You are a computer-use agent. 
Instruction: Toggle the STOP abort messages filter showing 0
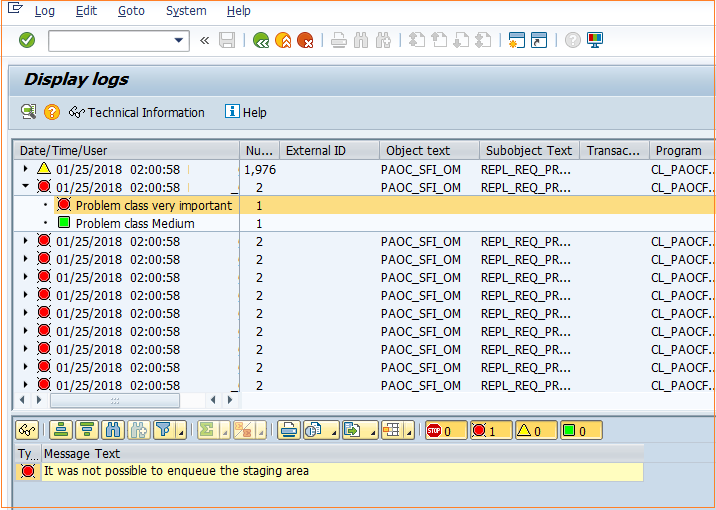446,430
